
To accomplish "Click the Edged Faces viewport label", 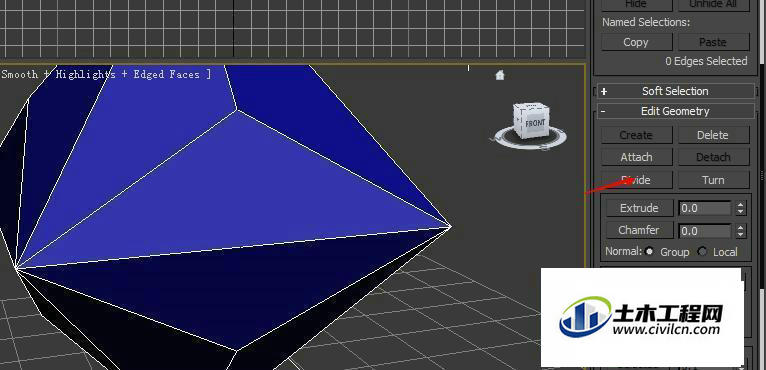I will tap(167, 75).
